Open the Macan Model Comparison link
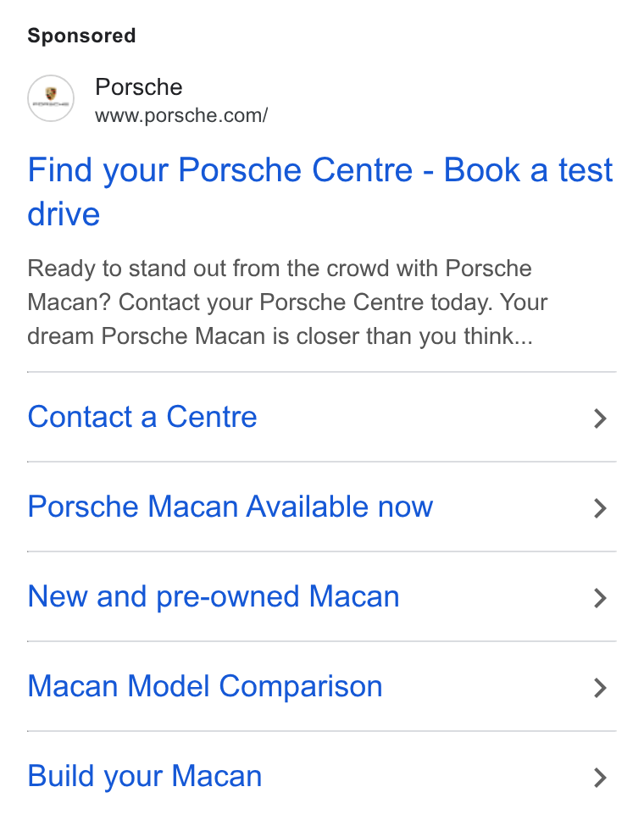This screenshot has height=820, width=644. [205, 686]
